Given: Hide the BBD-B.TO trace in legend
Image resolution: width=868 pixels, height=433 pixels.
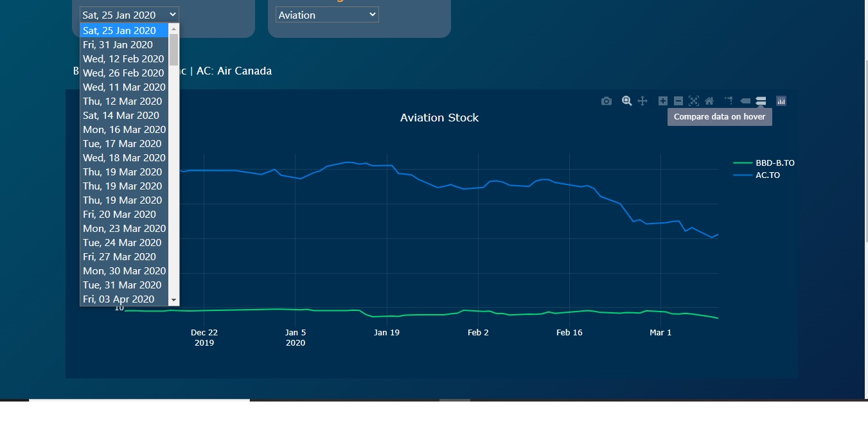Looking at the screenshot, I should click(774, 163).
